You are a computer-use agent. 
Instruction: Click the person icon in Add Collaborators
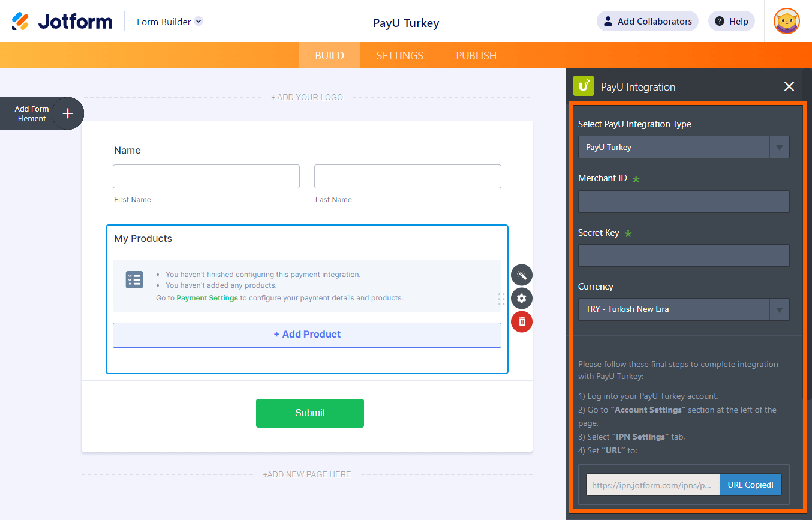[x=608, y=22]
